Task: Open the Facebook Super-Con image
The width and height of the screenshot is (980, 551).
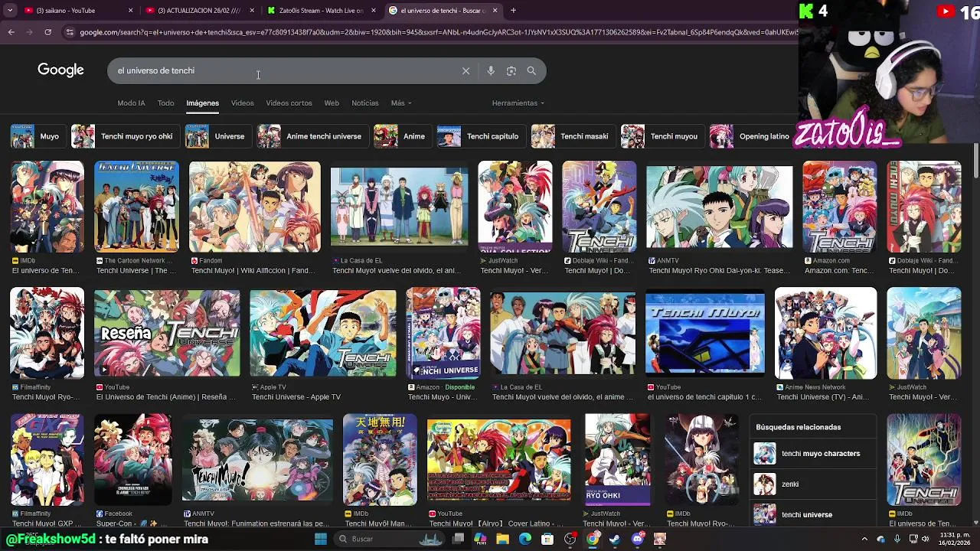Action: (x=133, y=460)
